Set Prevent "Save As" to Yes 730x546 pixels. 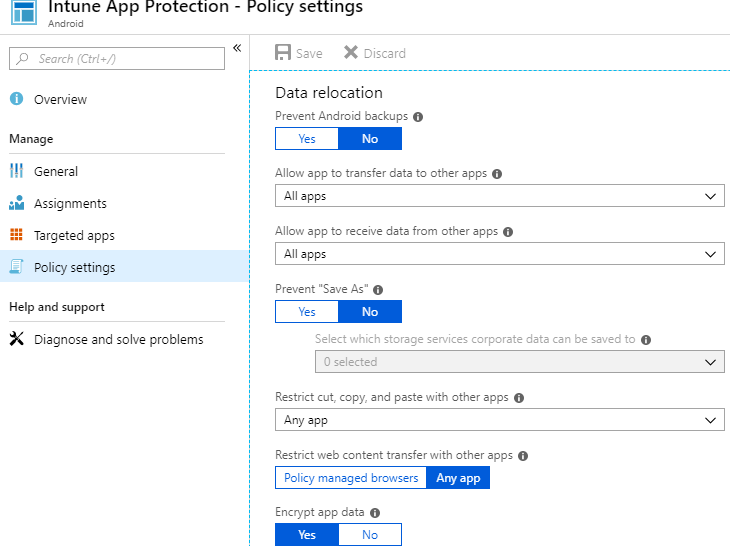[307, 312]
